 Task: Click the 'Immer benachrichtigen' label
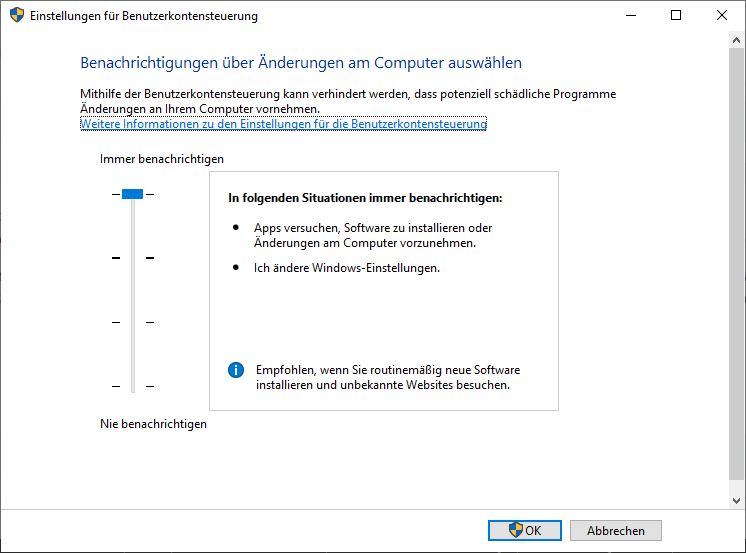click(162, 159)
